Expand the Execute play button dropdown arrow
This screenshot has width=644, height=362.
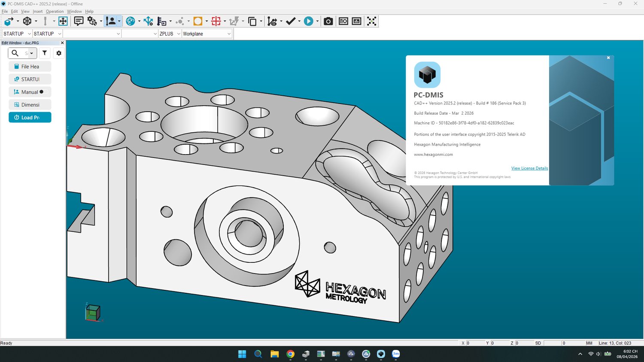point(317,21)
